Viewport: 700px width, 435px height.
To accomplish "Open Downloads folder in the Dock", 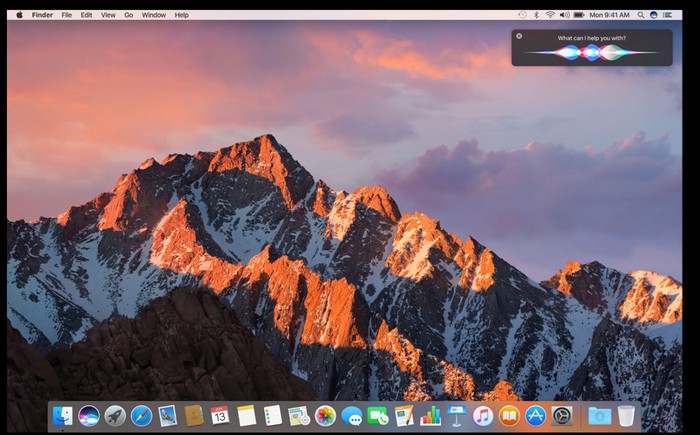I will pyautogui.click(x=600, y=416).
